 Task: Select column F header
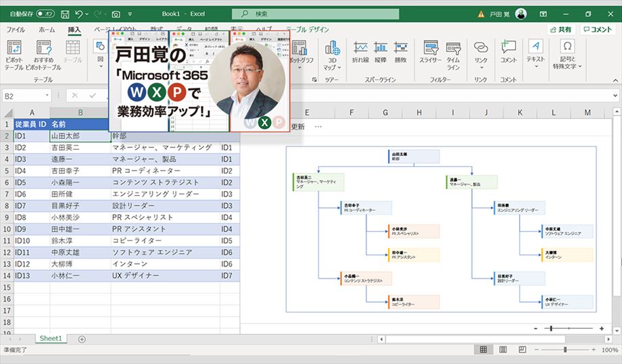click(351, 113)
